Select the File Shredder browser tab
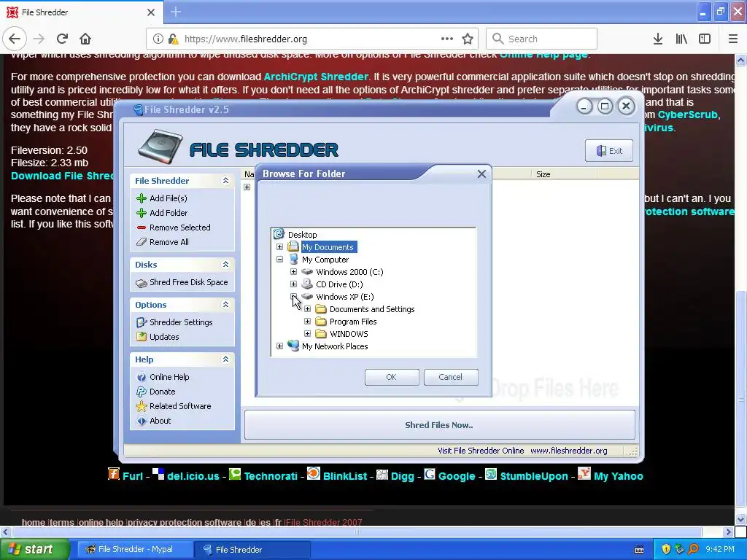Viewport: 747px width, 560px height. (82, 12)
